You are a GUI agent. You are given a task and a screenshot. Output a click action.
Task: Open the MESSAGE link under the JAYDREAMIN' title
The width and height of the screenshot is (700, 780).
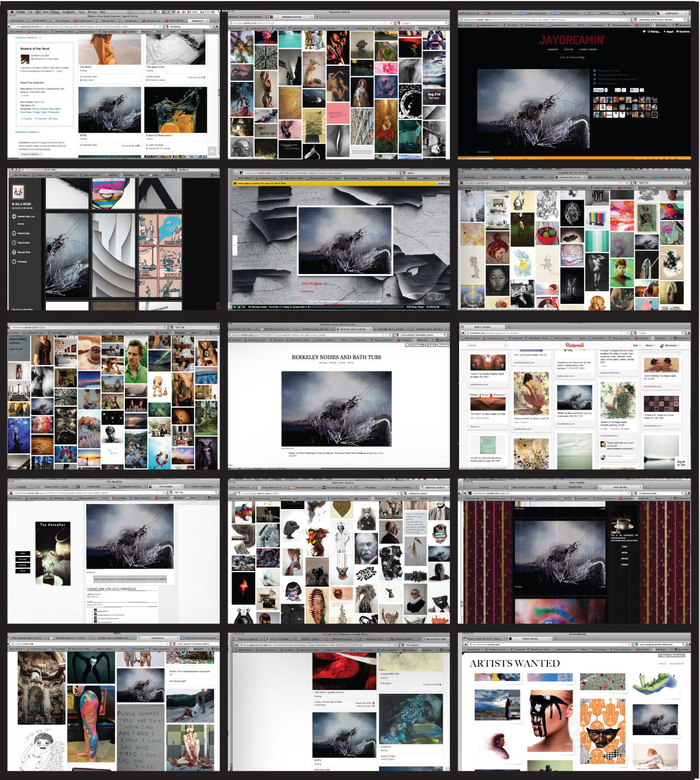[552, 49]
